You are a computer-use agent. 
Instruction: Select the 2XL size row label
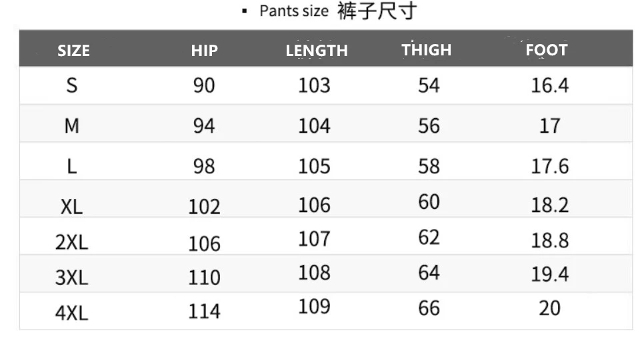[x=72, y=242]
